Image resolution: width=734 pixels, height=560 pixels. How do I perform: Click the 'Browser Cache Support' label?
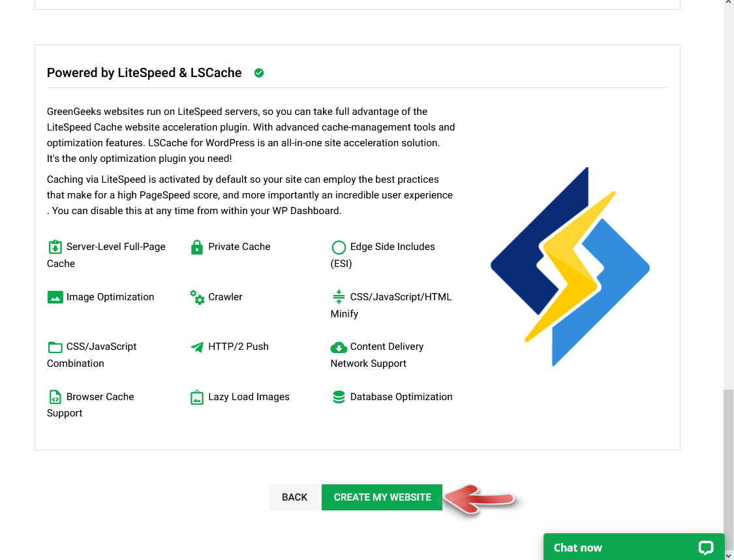click(x=90, y=405)
